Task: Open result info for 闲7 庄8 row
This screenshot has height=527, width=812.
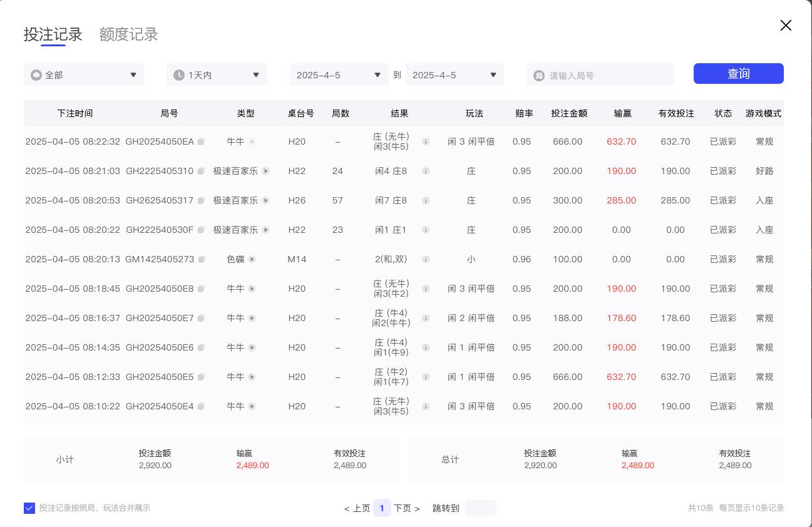Action: (426, 200)
